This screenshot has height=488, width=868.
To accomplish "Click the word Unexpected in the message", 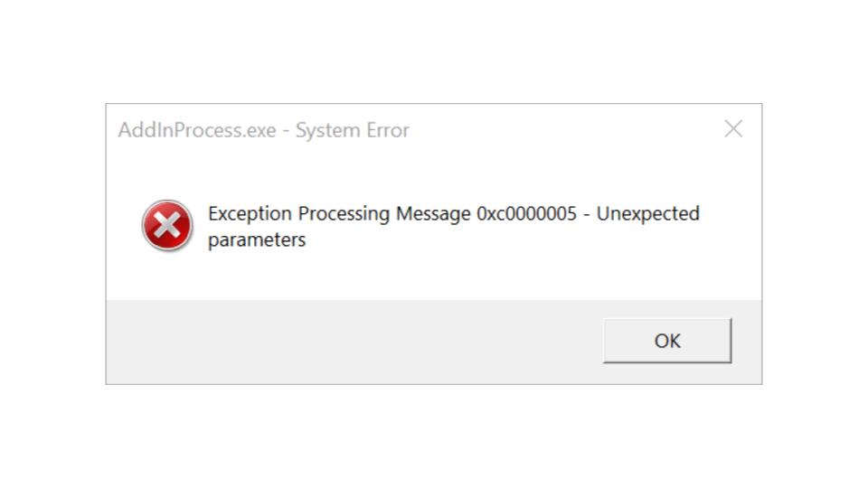I will click(647, 214).
